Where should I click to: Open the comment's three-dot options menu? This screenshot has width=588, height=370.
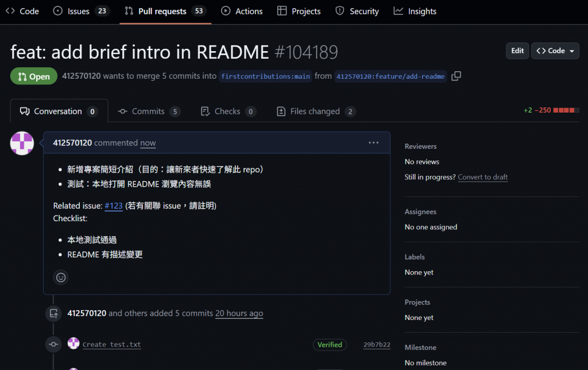point(373,142)
